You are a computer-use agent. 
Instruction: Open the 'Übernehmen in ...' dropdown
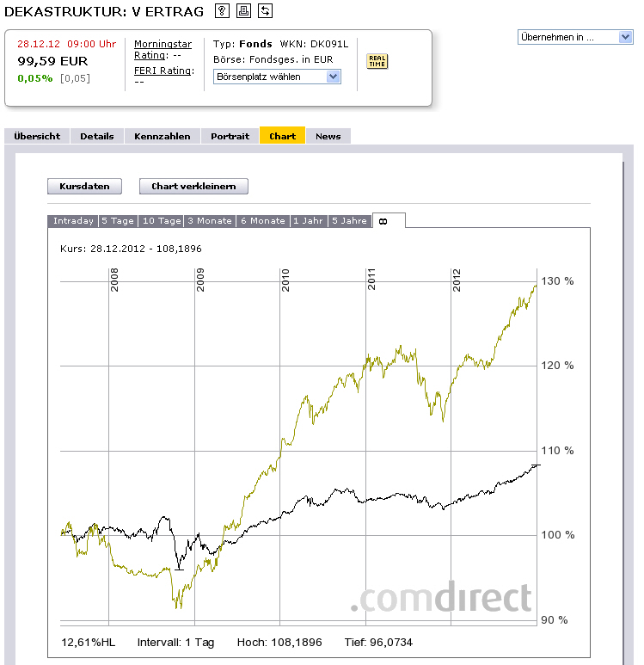(576, 37)
